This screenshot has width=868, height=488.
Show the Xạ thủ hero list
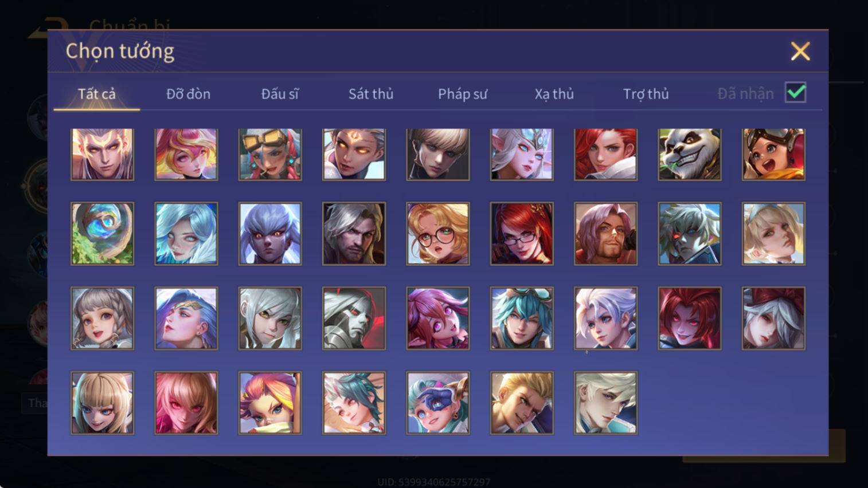pos(554,94)
